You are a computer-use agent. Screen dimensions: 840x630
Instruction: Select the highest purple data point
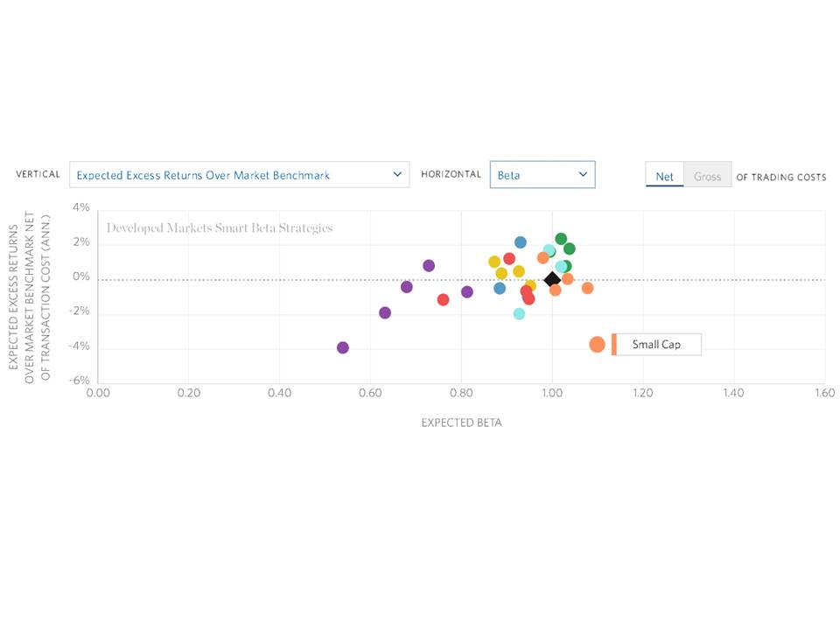tap(429, 265)
